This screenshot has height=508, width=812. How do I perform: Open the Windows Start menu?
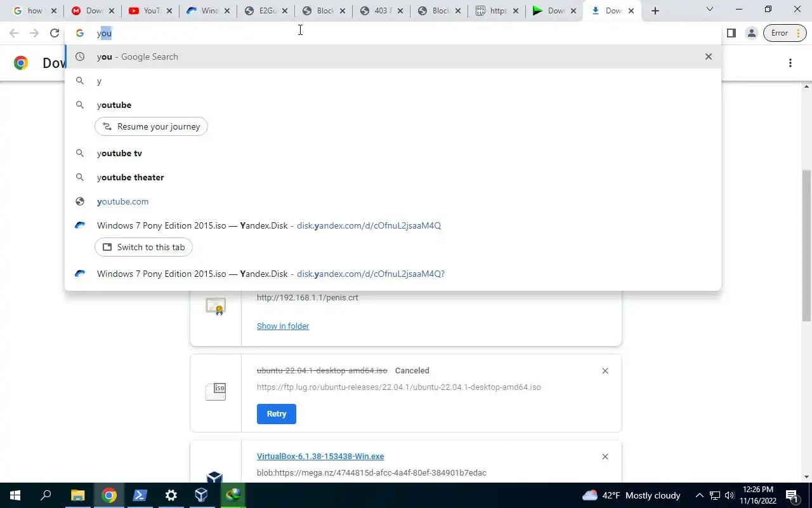click(15, 495)
